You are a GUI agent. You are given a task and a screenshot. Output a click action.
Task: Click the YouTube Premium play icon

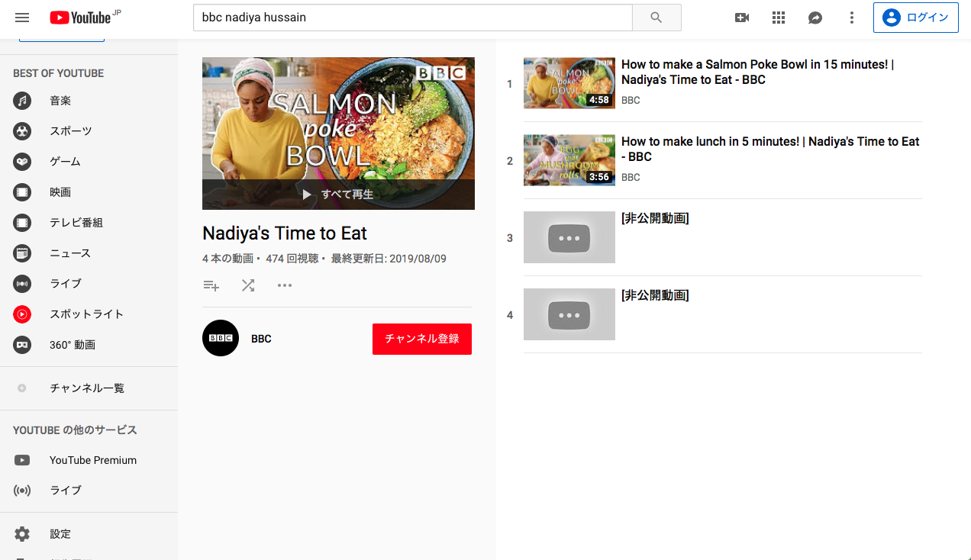click(x=22, y=460)
